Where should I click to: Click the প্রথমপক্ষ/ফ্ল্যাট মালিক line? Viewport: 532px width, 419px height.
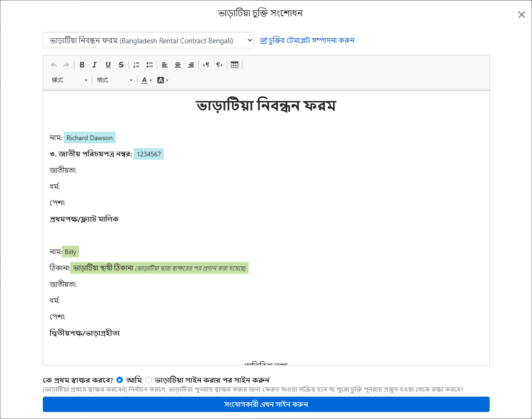tap(84, 219)
